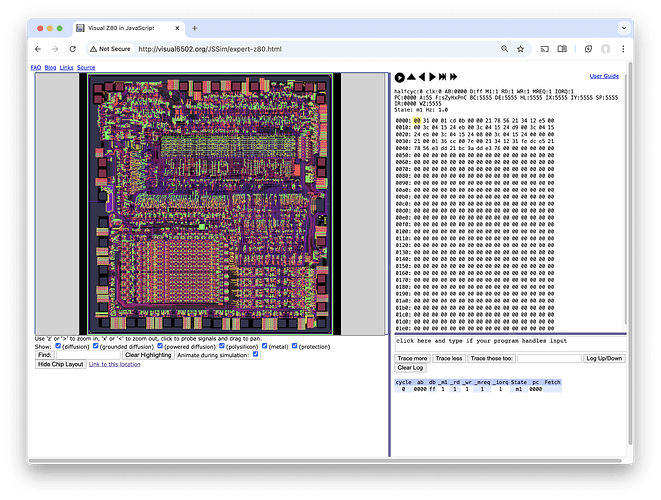Click the reset (up triangle) icon

click(411, 77)
